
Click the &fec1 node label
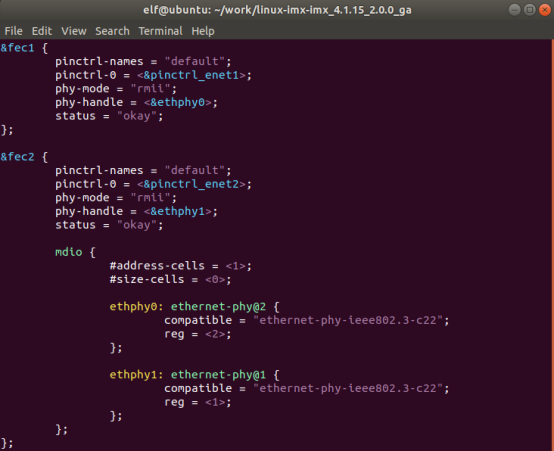17,48
